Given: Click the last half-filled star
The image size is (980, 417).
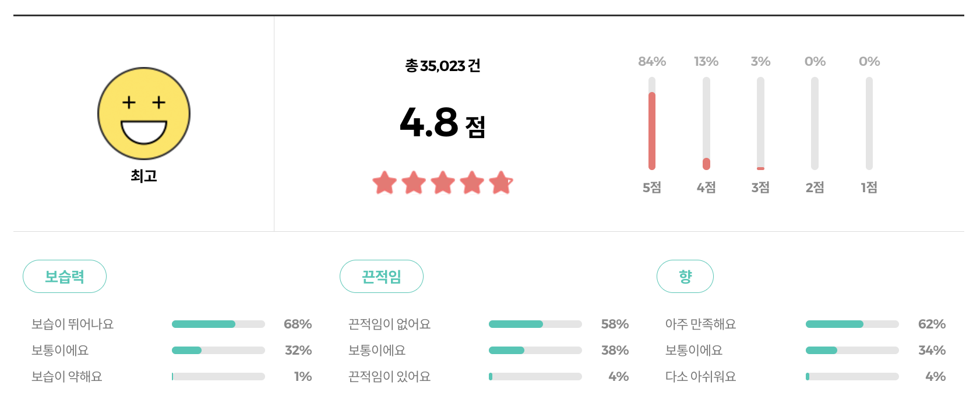Looking at the screenshot, I should (499, 183).
